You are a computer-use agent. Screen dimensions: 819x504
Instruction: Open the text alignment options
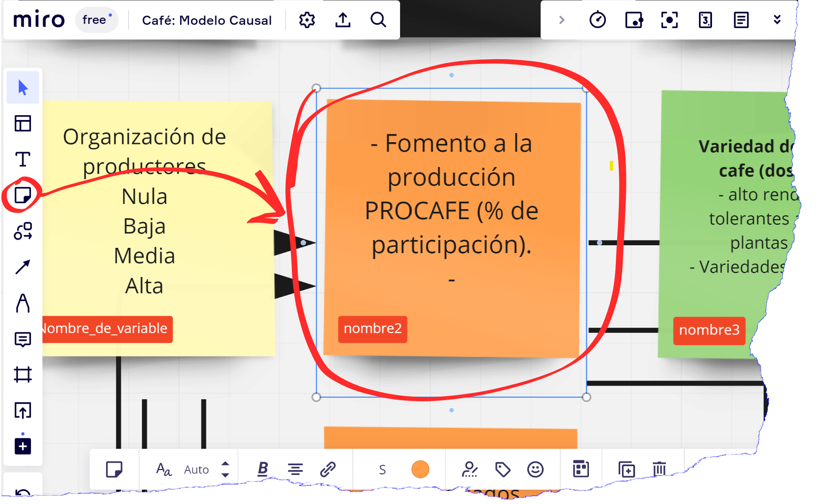(295, 469)
